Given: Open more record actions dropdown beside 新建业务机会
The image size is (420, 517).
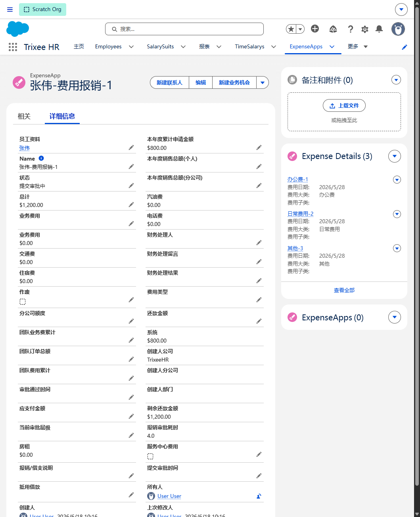Looking at the screenshot, I should point(263,82).
